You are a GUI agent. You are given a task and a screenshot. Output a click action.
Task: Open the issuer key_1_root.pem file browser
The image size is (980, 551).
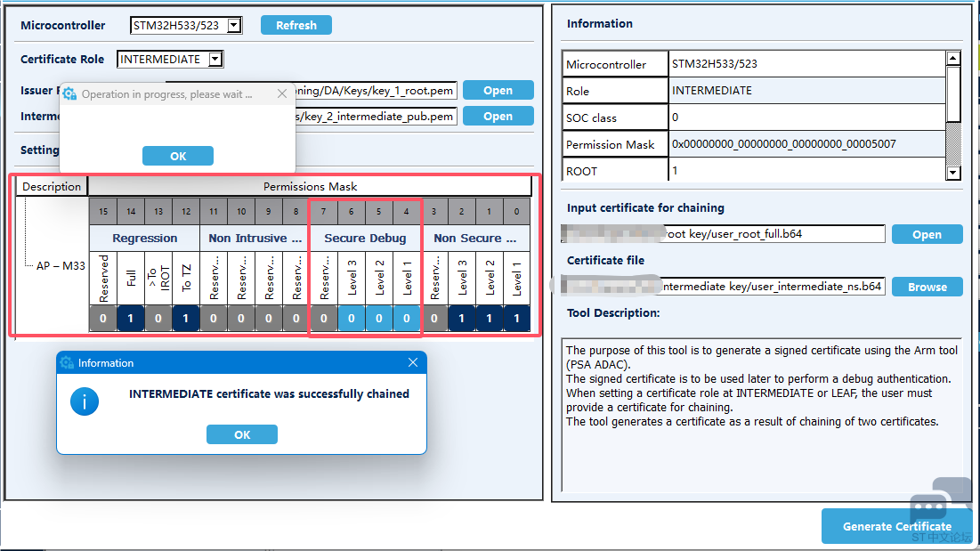pyautogui.click(x=498, y=90)
